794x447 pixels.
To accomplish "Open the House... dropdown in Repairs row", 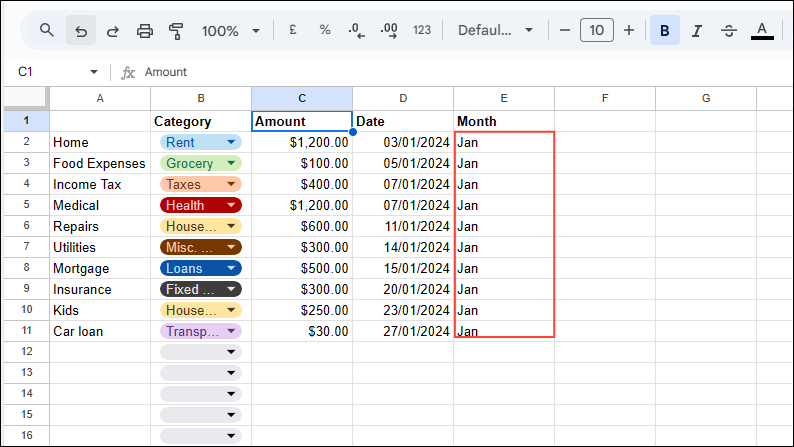I will pyautogui.click(x=231, y=226).
